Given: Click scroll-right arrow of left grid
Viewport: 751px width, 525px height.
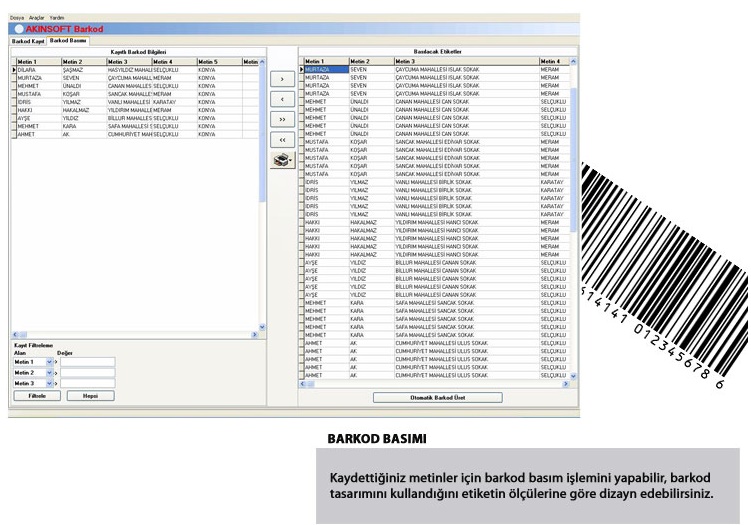Looking at the screenshot, I should [x=254, y=334].
